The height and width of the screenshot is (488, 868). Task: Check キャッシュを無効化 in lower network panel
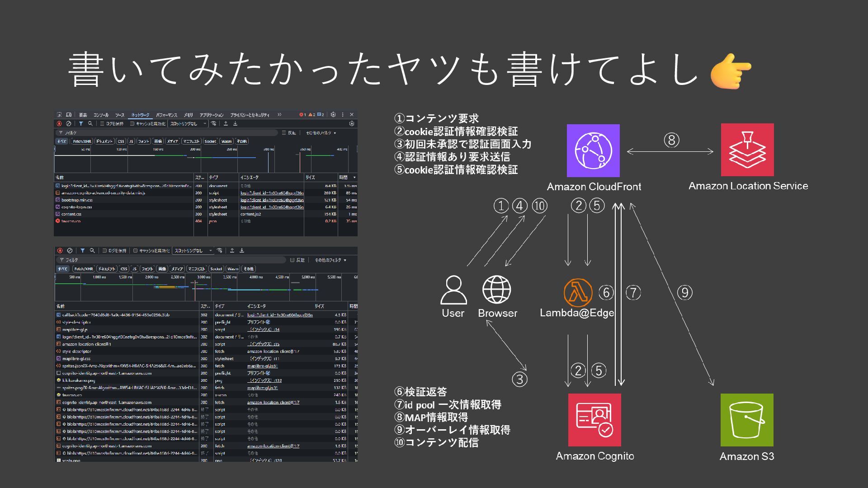click(135, 250)
